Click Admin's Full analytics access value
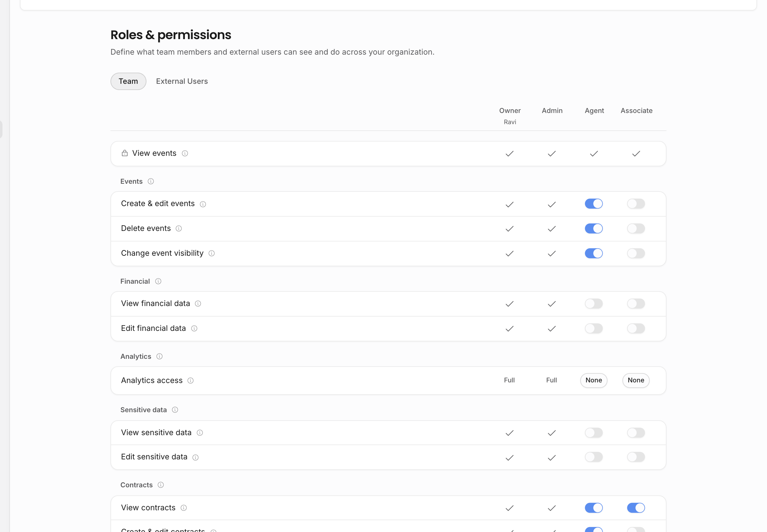 click(552, 380)
